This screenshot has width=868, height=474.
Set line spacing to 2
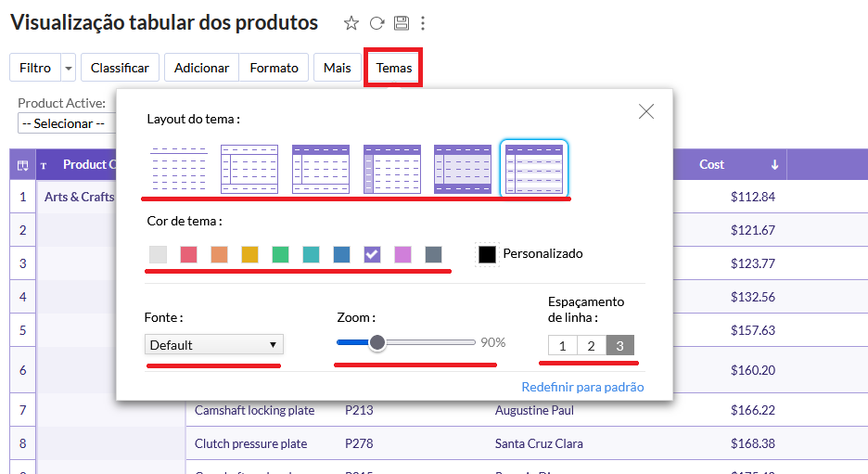coord(592,346)
